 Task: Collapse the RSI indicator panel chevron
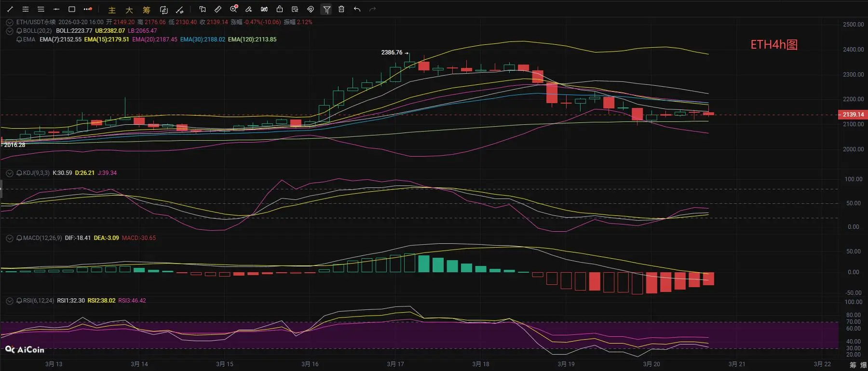10,301
